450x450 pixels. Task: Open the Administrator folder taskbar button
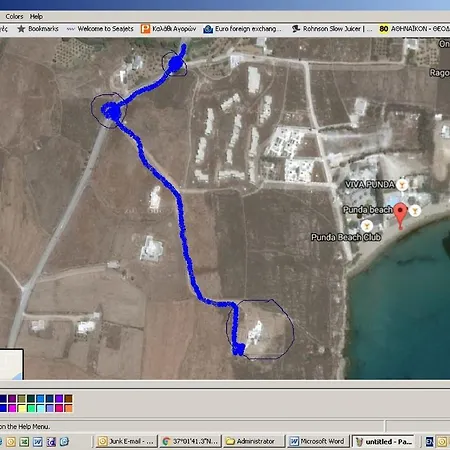[x=254, y=441]
